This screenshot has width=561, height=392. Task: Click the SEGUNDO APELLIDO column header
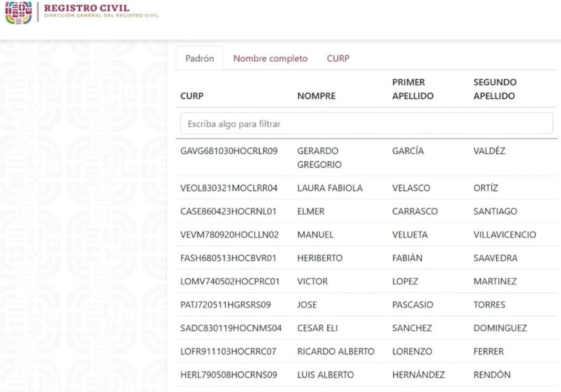(494, 89)
